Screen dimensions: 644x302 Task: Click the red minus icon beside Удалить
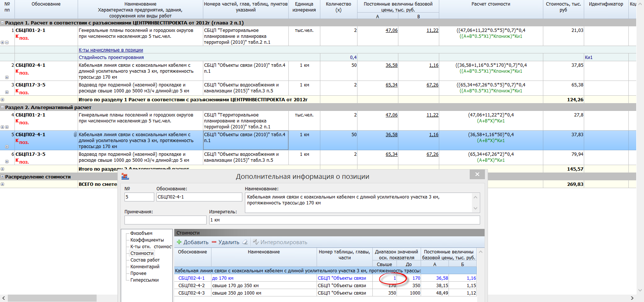tap(214, 242)
